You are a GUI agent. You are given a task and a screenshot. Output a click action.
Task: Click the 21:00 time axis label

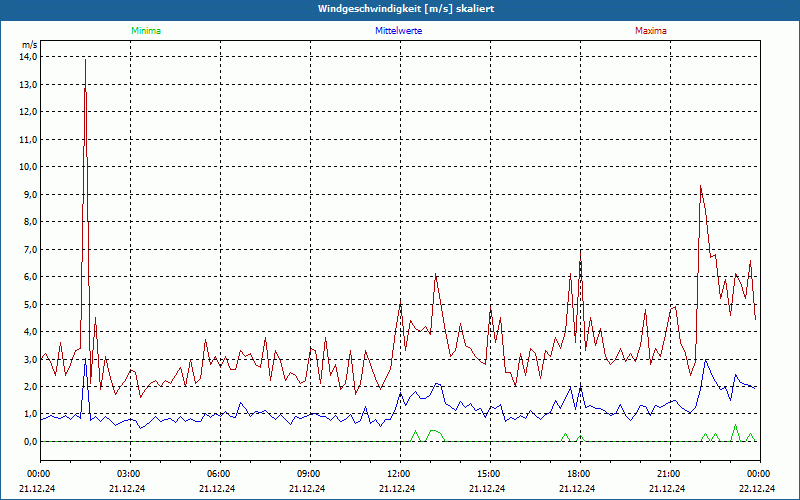click(x=670, y=474)
